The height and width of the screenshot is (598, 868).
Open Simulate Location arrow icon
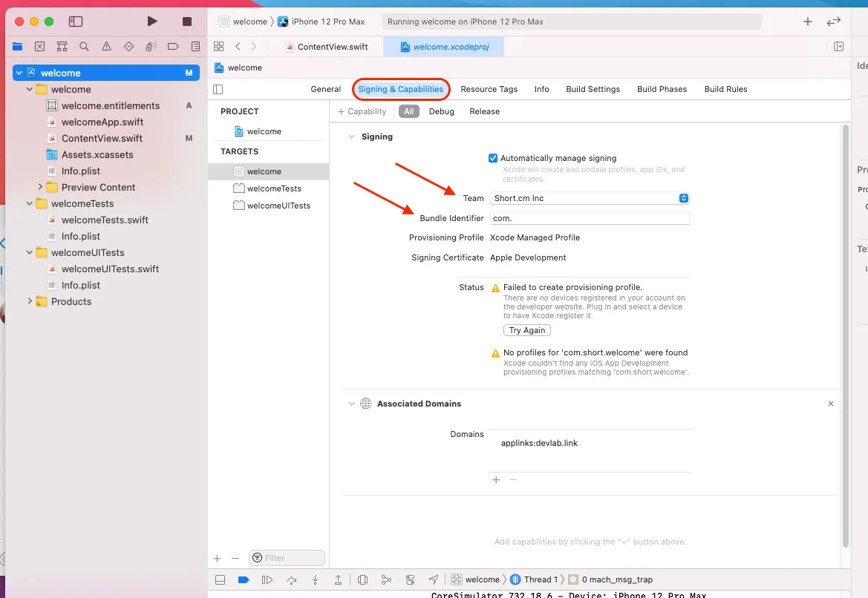pos(434,579)
